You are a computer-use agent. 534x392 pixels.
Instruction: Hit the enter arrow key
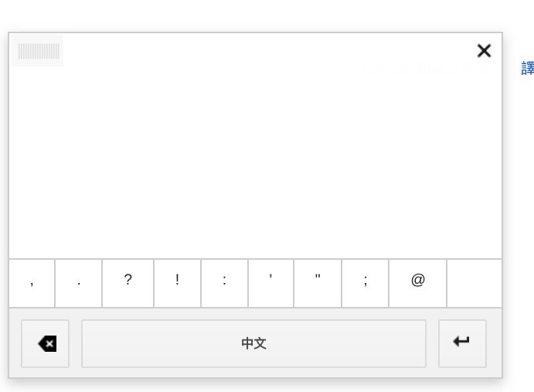(462, 343)
